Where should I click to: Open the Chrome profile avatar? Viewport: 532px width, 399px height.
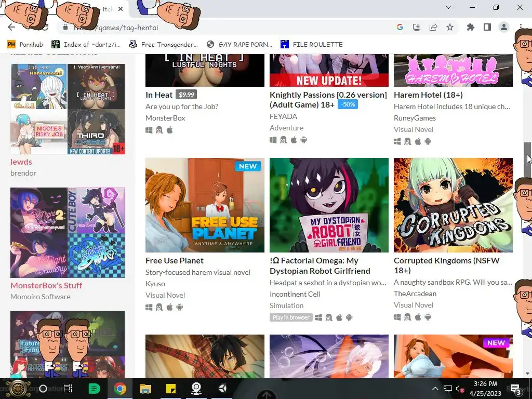coord(504,27)
